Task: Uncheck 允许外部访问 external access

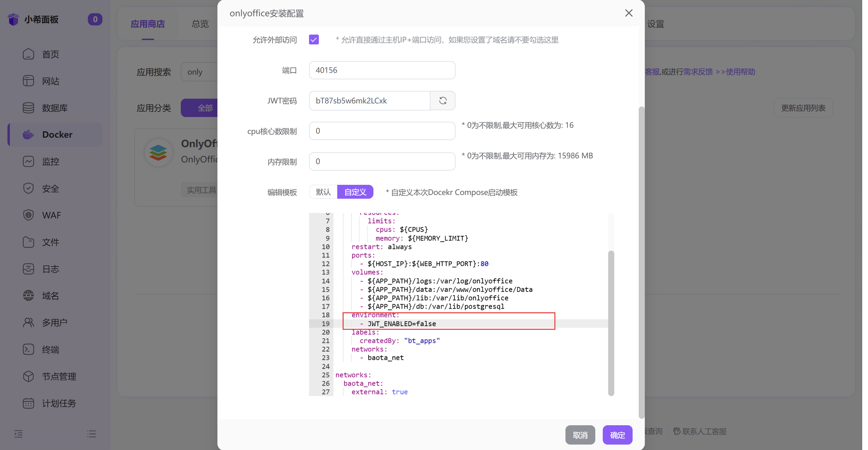Action: [x=313, y=39]
